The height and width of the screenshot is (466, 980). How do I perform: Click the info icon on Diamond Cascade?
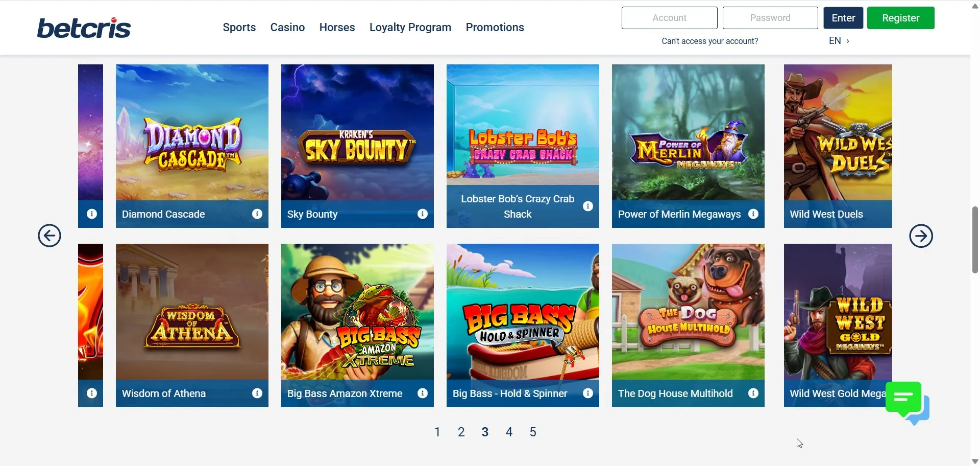[257, 214]
